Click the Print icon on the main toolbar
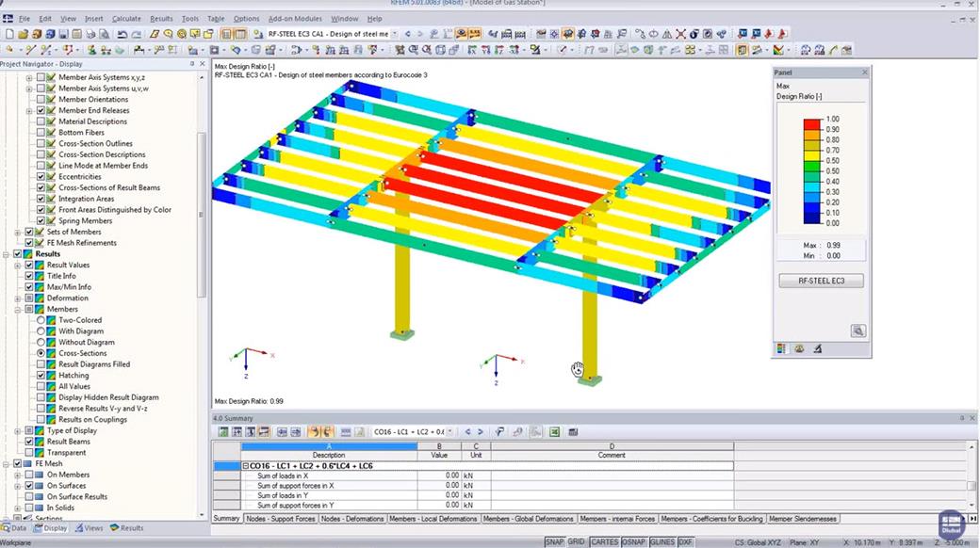This screenshot has width=980, height=548. click(92, 35)
